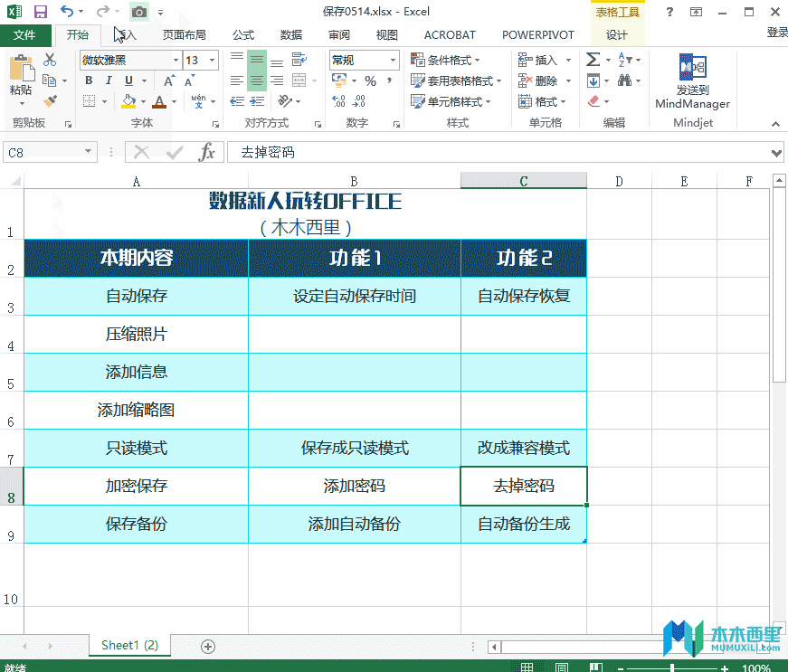788x672 pixels.
Task: Click the zoom slider handle
Action: click(672, 667)
